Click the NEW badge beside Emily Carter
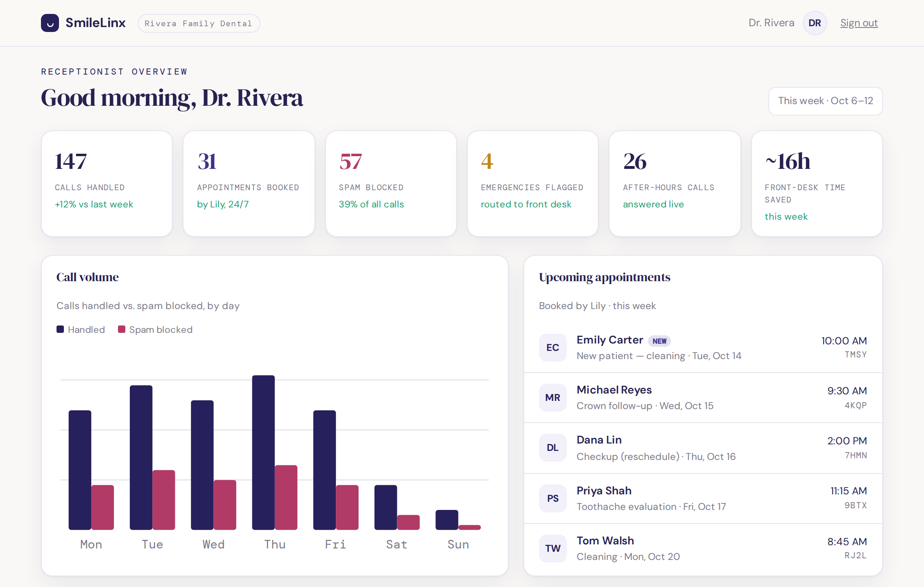Screen dimensions: 924x587 (659, 341)
